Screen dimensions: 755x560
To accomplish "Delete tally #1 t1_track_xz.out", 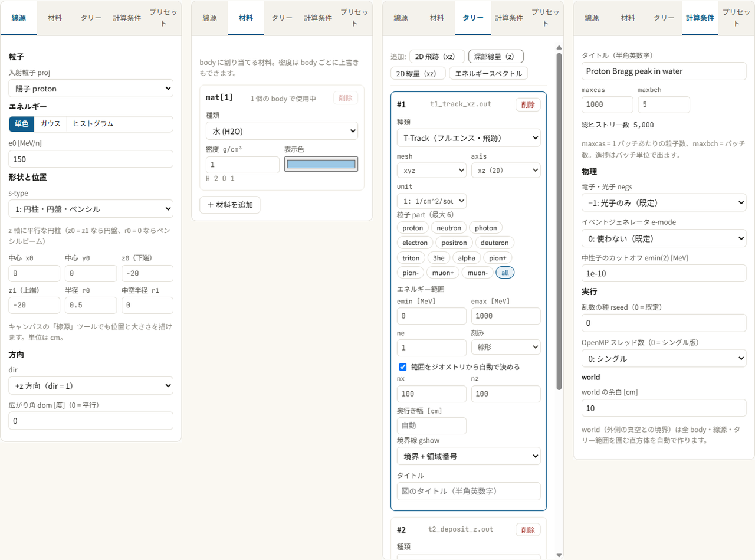I will (x=528, y=104).
